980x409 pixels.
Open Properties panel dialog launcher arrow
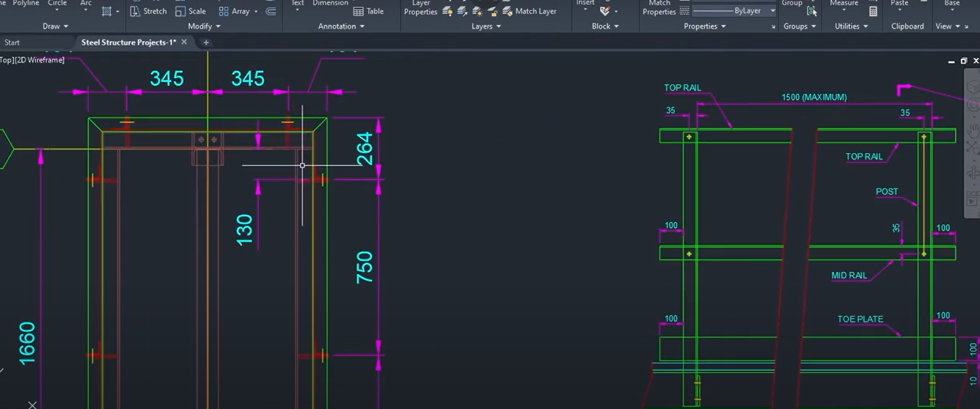click(773, 27)
